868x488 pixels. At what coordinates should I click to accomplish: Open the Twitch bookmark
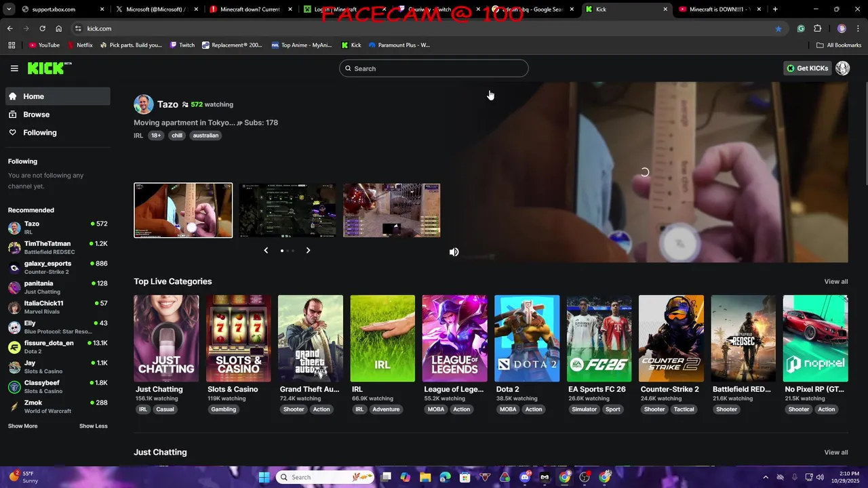point(182,45)
